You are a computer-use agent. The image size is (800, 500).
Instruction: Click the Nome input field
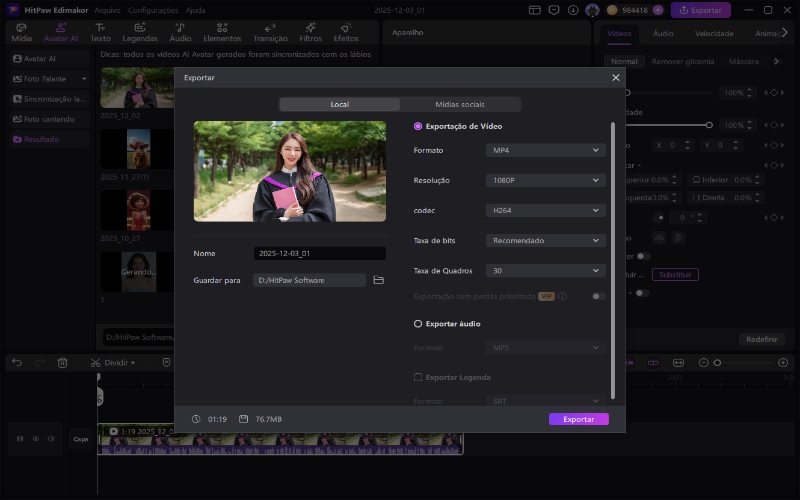point(318,254)
